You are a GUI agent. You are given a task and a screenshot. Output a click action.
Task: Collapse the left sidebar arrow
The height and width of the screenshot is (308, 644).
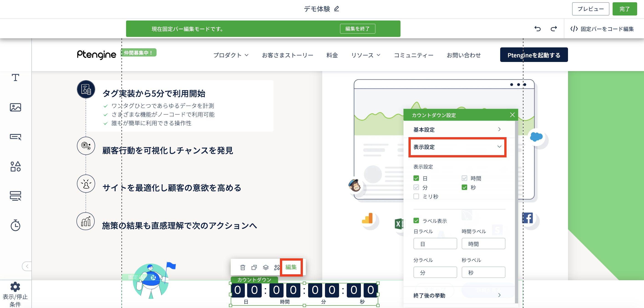pos(27,266)
